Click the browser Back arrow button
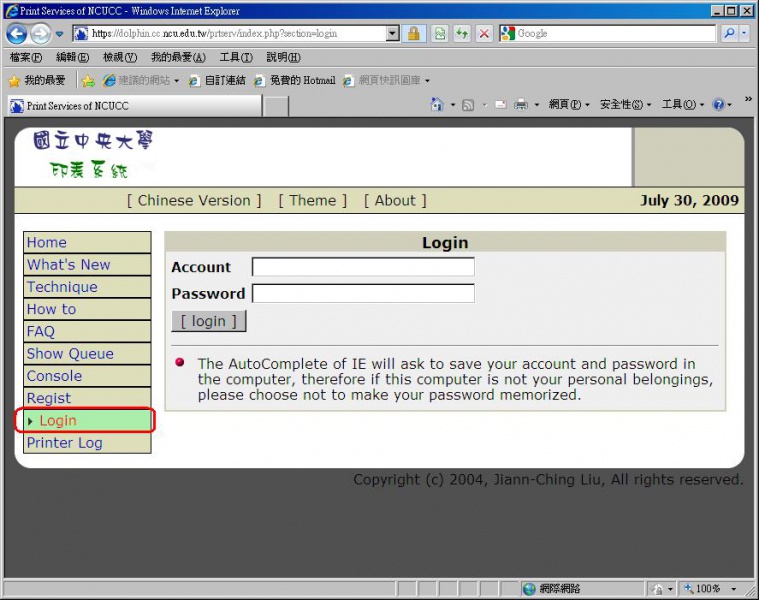The image size is (759, 600). coord(17,33)
